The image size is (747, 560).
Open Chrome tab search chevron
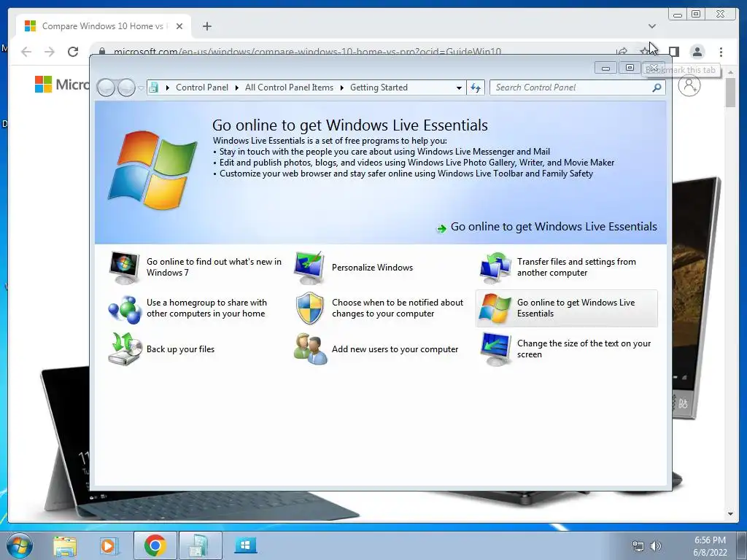point(652,26)
